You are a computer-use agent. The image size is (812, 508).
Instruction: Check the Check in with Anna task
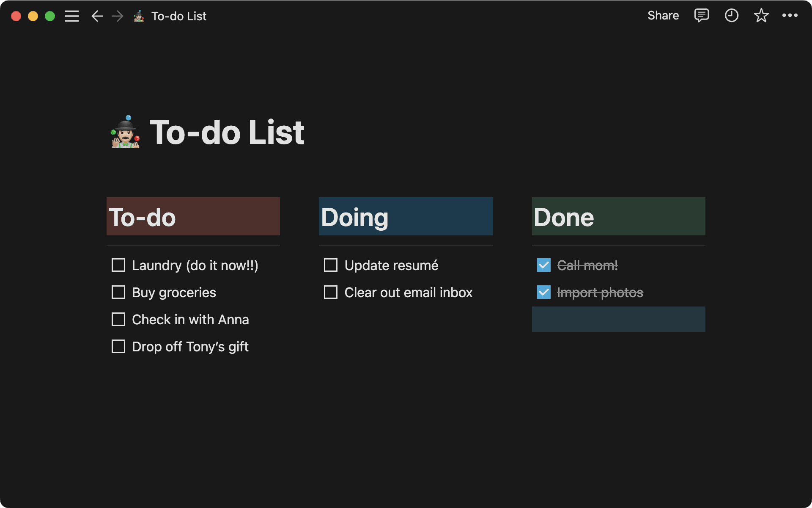(118, 319)
